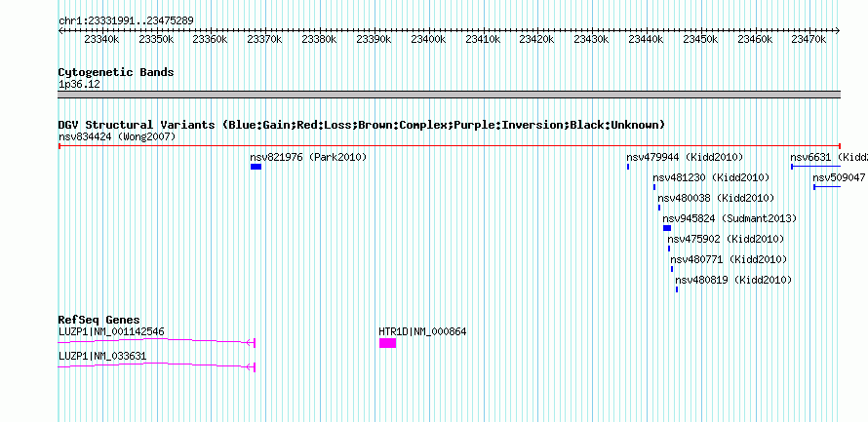Click the nsv821976 (Park2010) label
Viewport: 868px width, 422px height.
308,157
